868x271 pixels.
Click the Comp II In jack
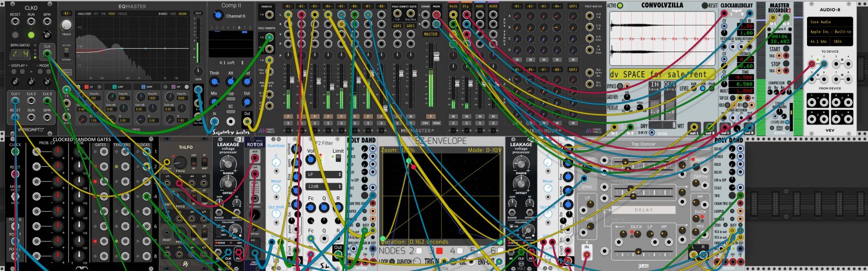tap(214, 121)
